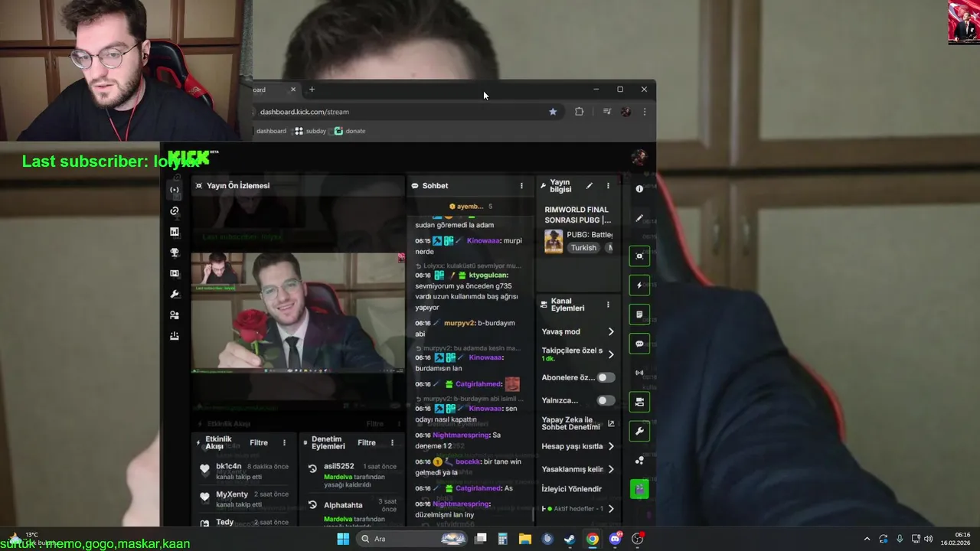Expand Takipçilere özel sohbet option
Image resolution: width=980 pixels, height=551 pixels.
611,354
